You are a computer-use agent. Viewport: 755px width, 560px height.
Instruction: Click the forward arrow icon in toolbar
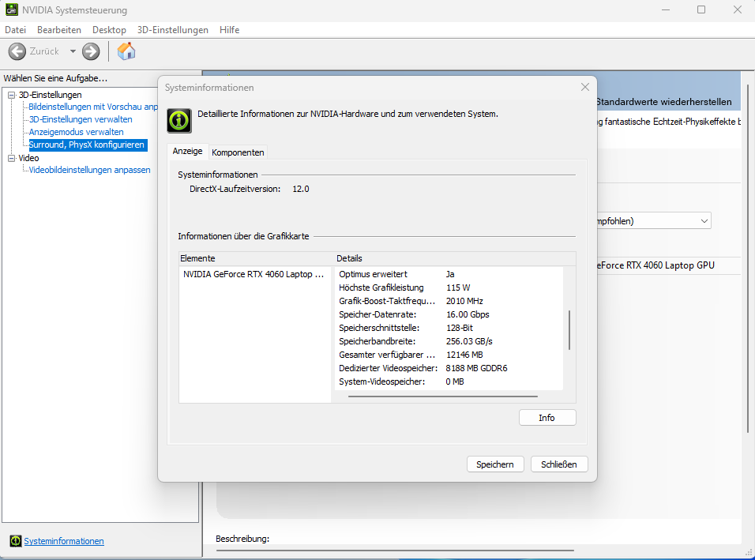[91, 51]
